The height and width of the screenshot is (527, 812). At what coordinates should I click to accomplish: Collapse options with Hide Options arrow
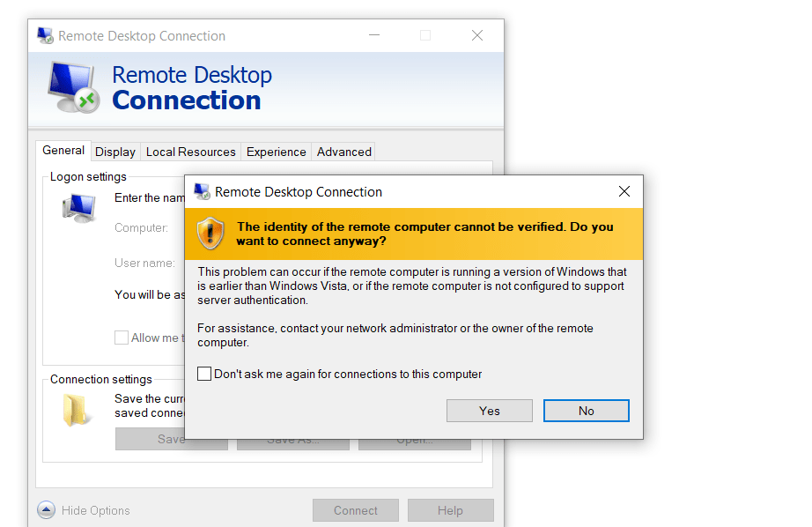click(46, 510)
